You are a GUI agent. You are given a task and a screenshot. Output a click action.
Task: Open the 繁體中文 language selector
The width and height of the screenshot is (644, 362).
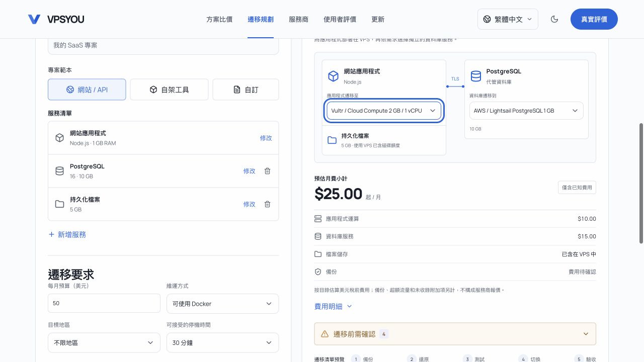(508, 19)
